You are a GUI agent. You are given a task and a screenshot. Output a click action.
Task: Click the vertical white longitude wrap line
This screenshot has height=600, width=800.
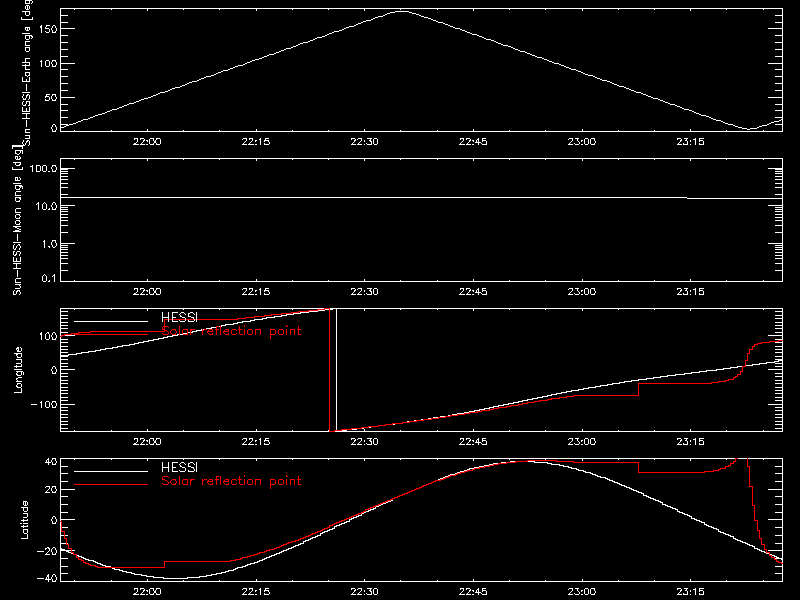point(336,370)
